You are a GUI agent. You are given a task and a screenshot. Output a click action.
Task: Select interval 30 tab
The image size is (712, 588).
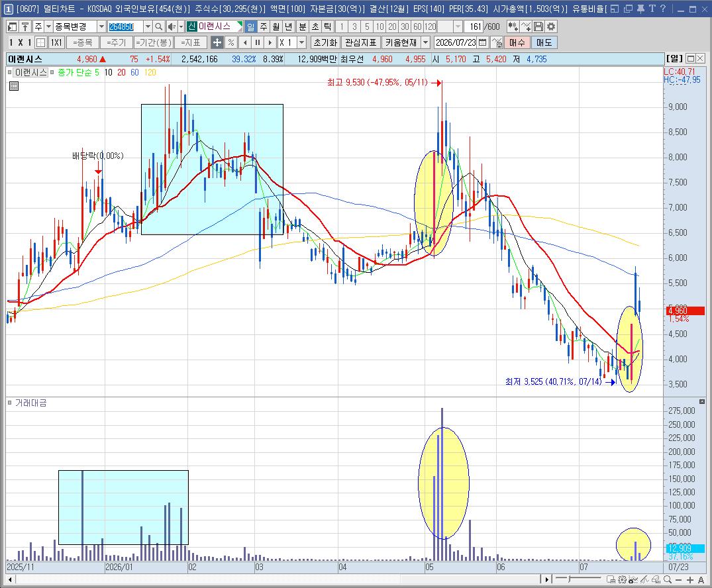[x=405, y=26]
